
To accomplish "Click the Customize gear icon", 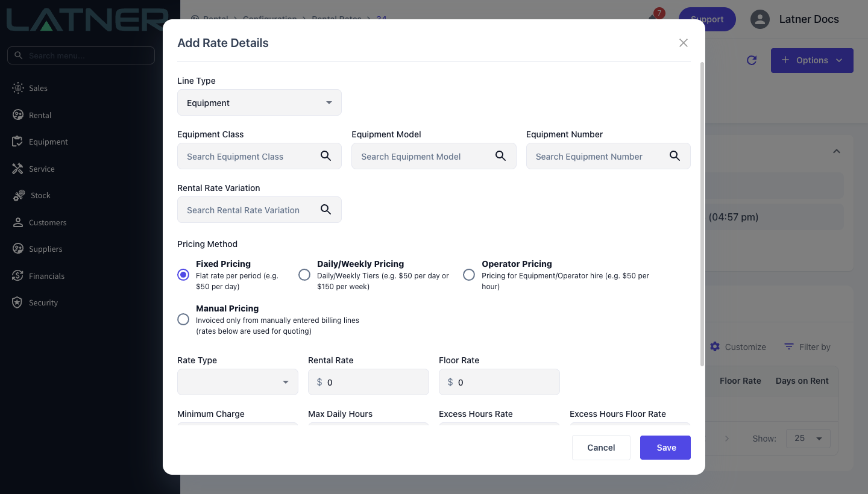I will coord(715,346).
